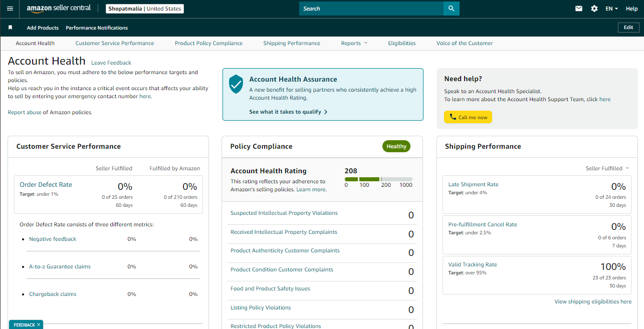The height and width of the screenshot is (329, 644).
Task: Click the bookmark flag icon
Action: (10, 28)
